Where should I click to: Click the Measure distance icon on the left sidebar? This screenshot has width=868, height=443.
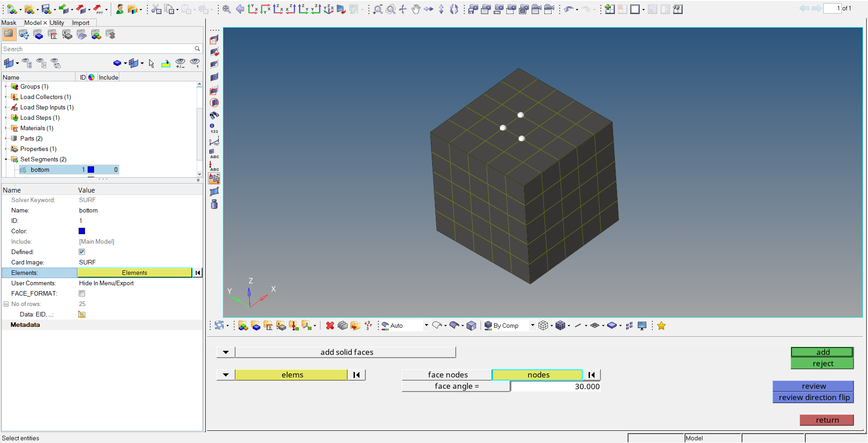click(214, 141)
